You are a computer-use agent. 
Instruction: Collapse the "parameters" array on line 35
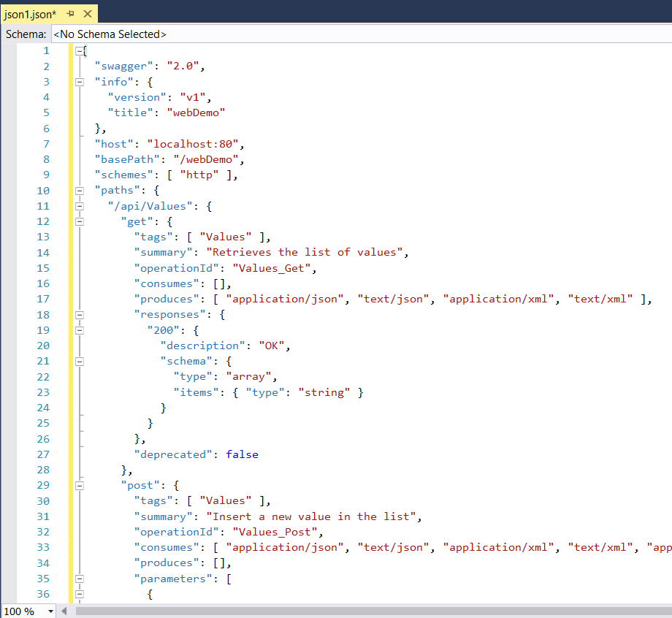click(x=80, y=579)
